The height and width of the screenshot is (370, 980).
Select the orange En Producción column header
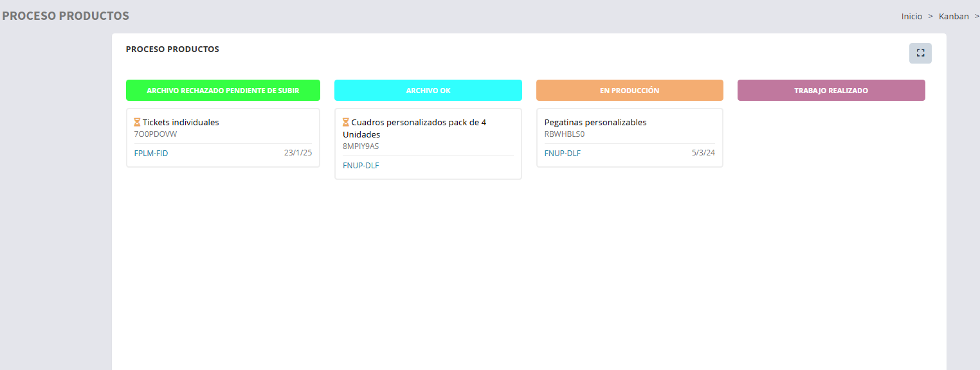click(x=630, y=91)
